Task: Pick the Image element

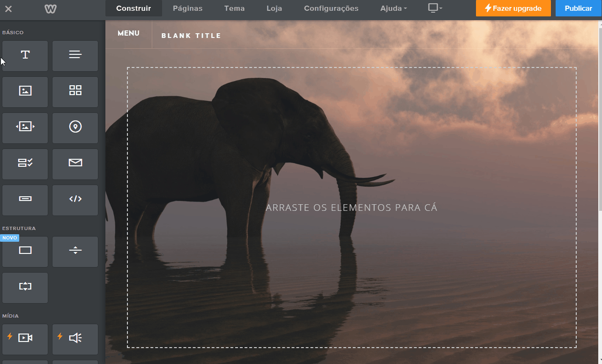Action: point(25,92)
